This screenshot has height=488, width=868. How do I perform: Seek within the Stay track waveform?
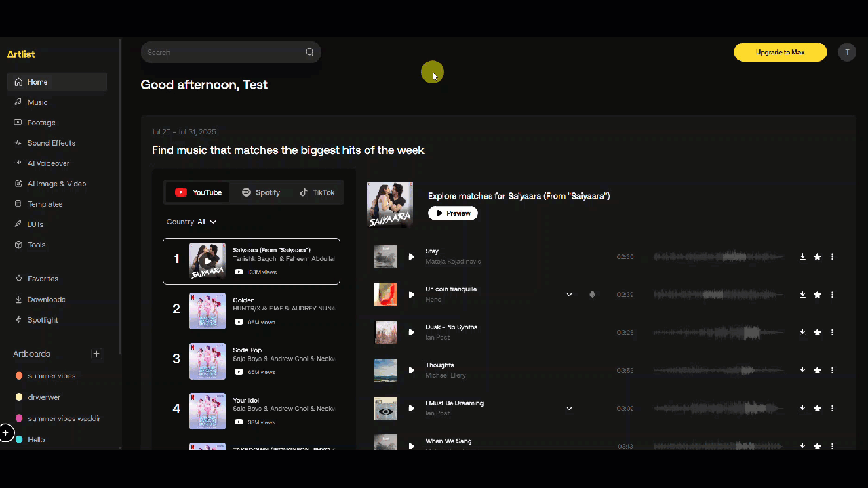(x=719, y=257)
